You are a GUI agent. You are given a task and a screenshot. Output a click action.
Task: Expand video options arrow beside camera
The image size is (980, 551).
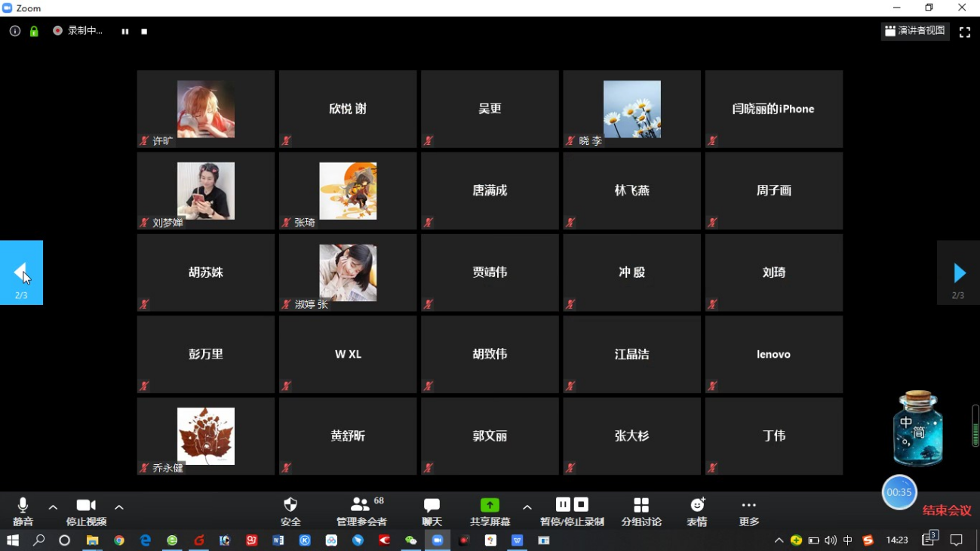(119, 507)
